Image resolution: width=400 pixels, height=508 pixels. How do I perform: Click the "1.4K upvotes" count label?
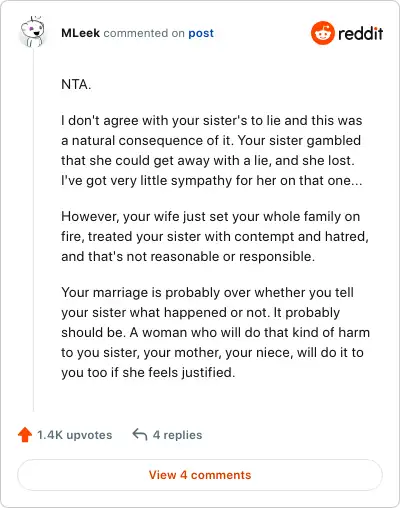[x=74, y=435]
